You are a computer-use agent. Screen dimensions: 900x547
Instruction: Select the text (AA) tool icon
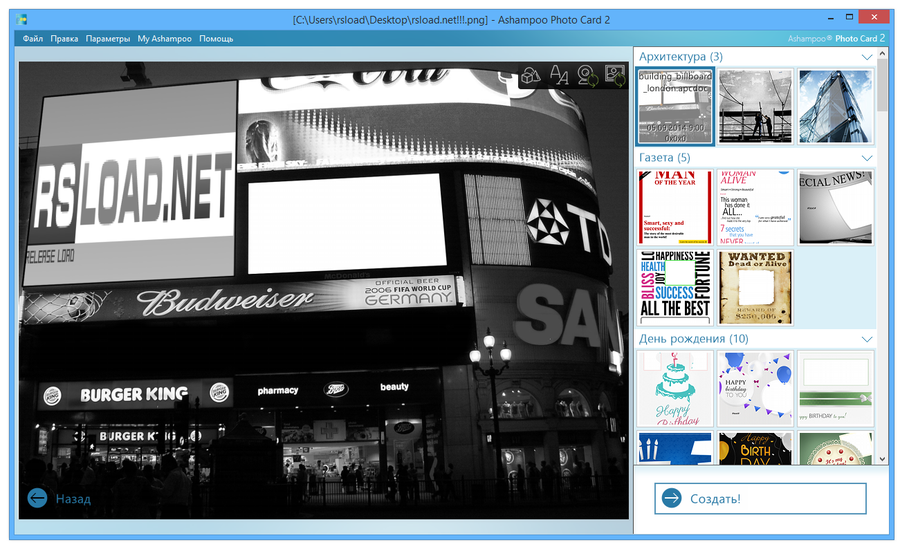click(558, 75)
